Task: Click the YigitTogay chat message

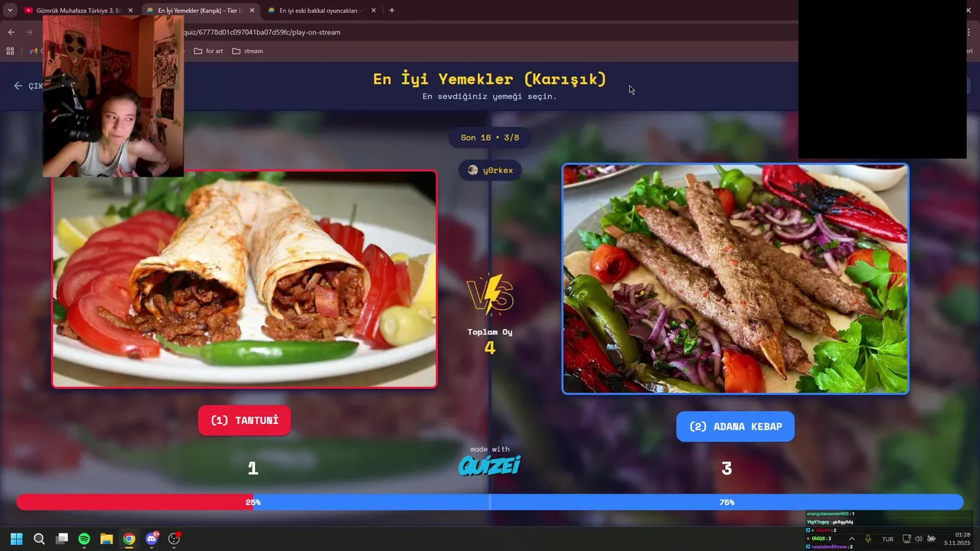Action: click(x=830, y=522)
